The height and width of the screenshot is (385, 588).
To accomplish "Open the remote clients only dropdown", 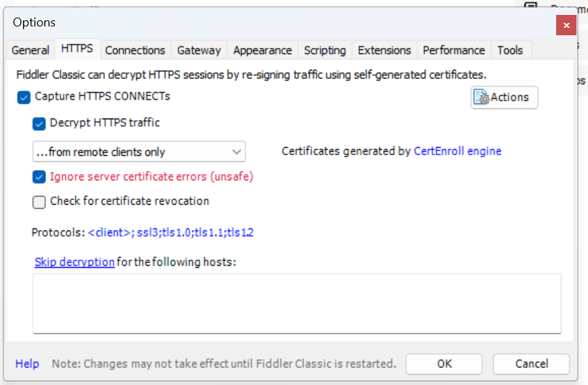I will click(139, 152).
